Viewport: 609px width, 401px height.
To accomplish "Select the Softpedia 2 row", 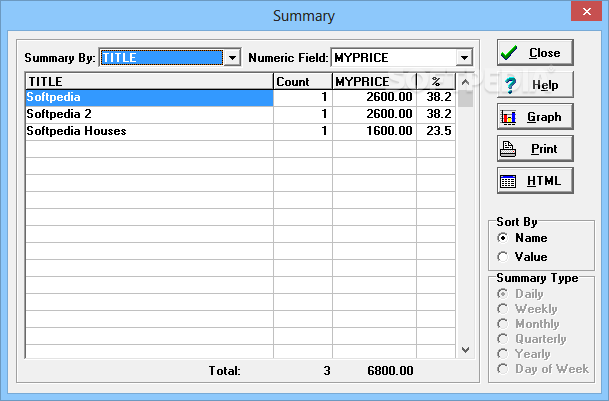I will (x=240, y=114).
